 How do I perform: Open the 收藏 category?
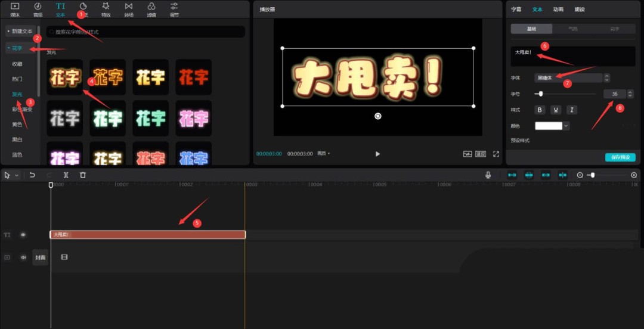tap(17, 64)
